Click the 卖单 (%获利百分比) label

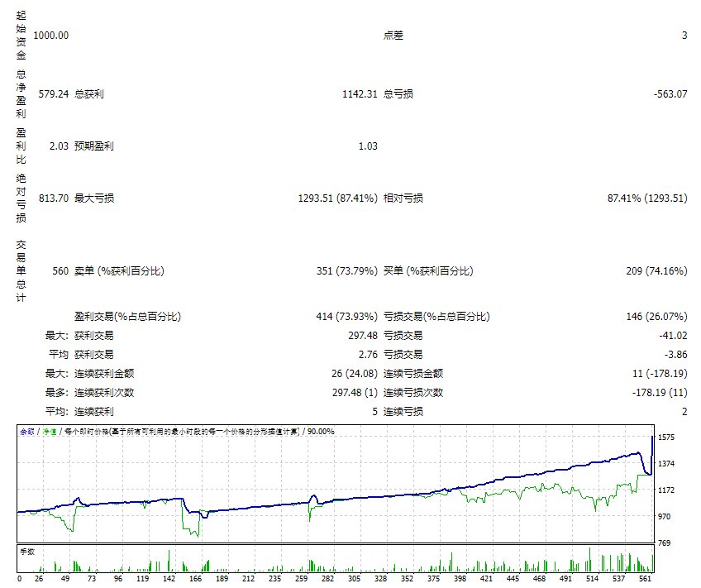pos(119,271)
